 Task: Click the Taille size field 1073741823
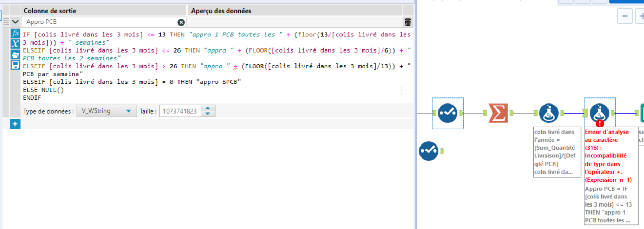180,111
